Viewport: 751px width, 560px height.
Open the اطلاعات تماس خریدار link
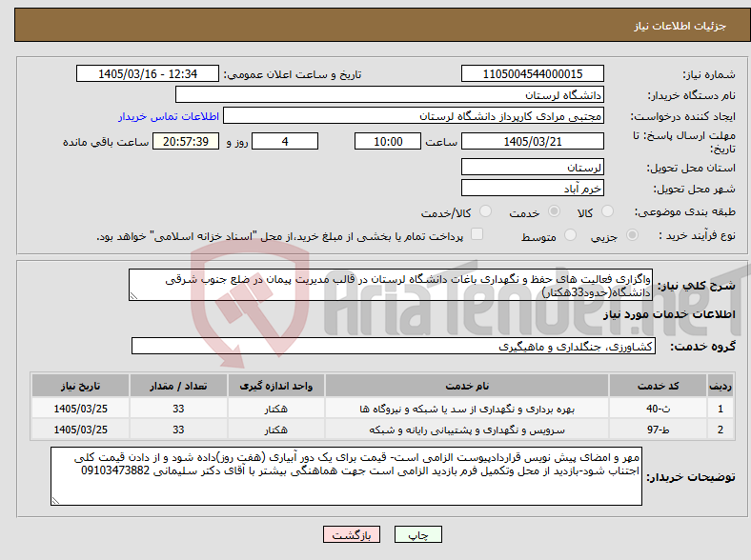(x=169, y=116)
